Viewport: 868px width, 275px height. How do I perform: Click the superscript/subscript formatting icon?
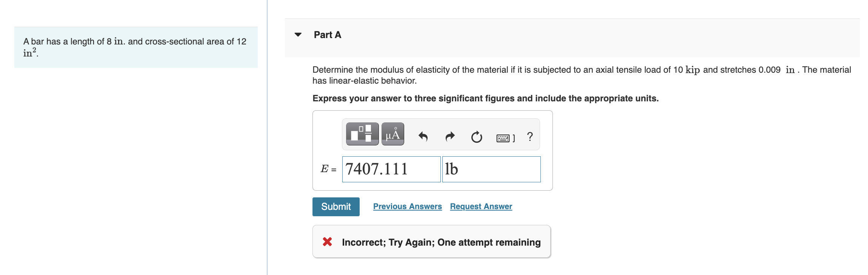(x=362, y=134)
